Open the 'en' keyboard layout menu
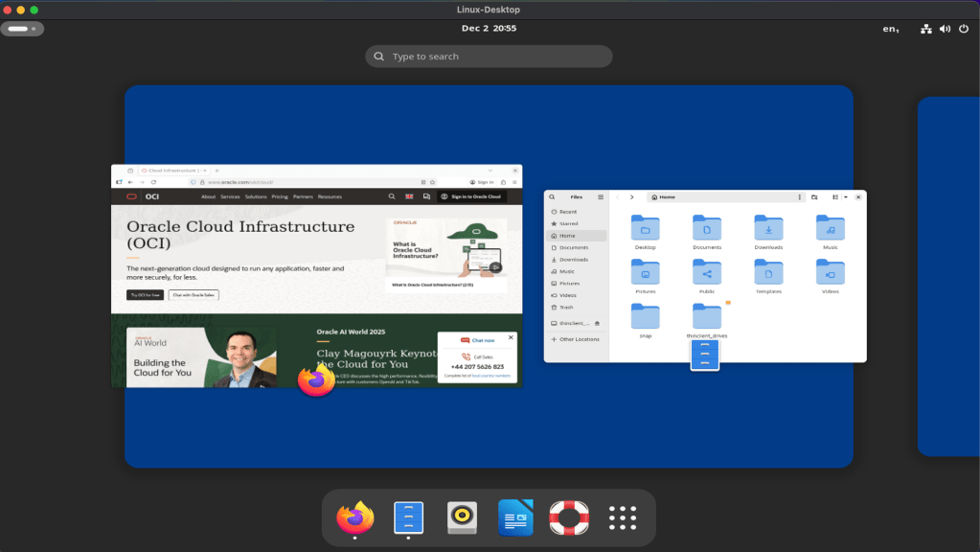The width and height of the screenshot is (980, 552). tap(891, 29)
